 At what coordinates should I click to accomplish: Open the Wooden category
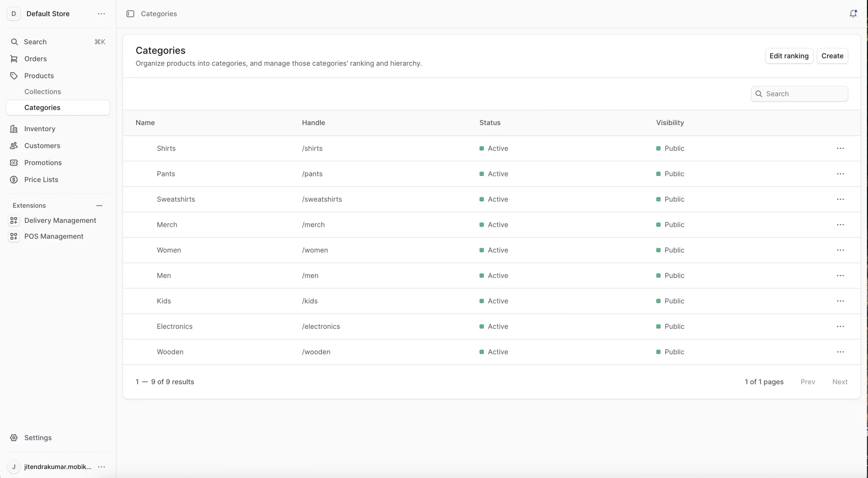(x=170, y=352)
